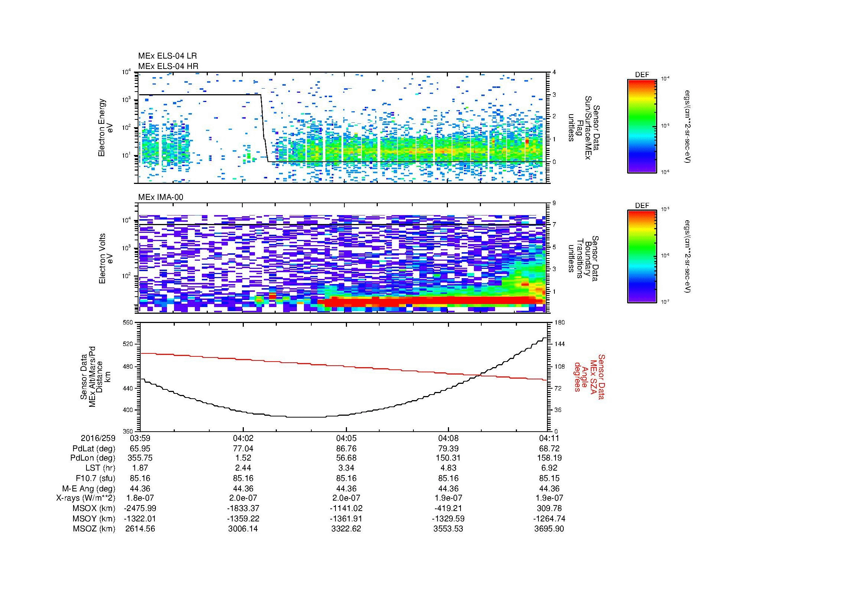868x613 pixels.
Task: Click the 'MSOX (km)' row label
Action: tap(94, 508)
